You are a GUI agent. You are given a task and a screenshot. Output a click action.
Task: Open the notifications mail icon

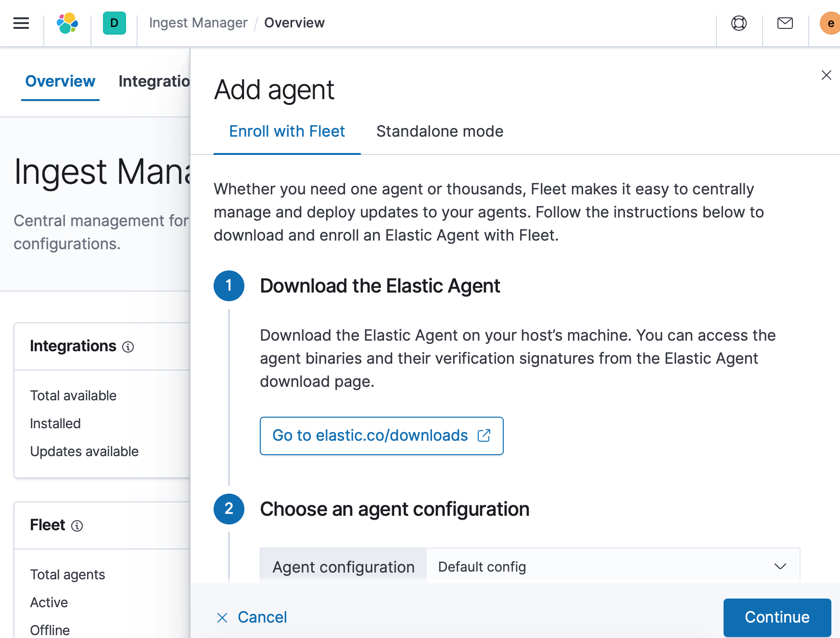coord(784,23)
